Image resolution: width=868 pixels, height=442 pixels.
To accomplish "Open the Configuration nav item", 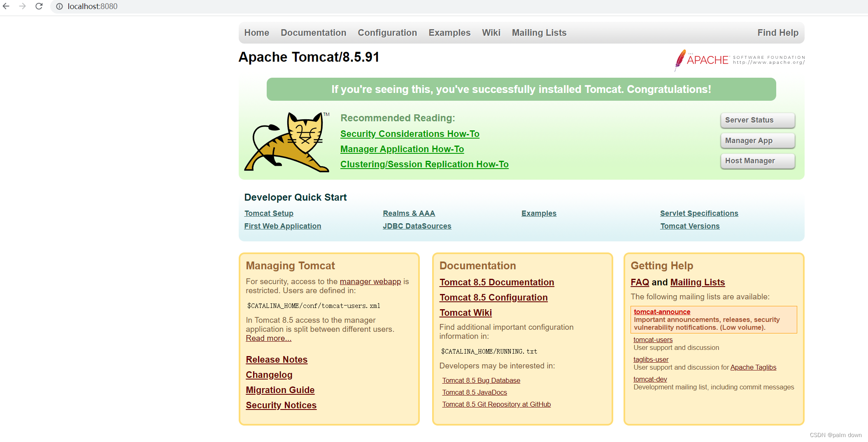I will (387, 33).
